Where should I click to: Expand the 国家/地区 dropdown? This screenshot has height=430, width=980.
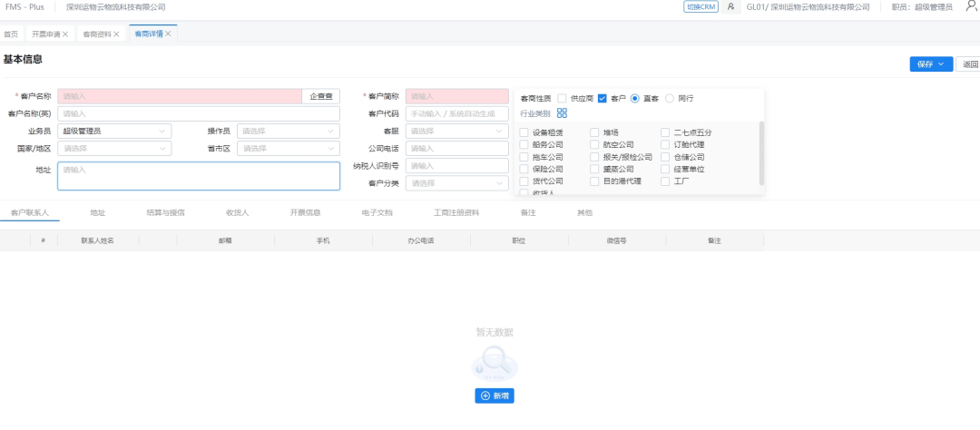click(114, 149)
